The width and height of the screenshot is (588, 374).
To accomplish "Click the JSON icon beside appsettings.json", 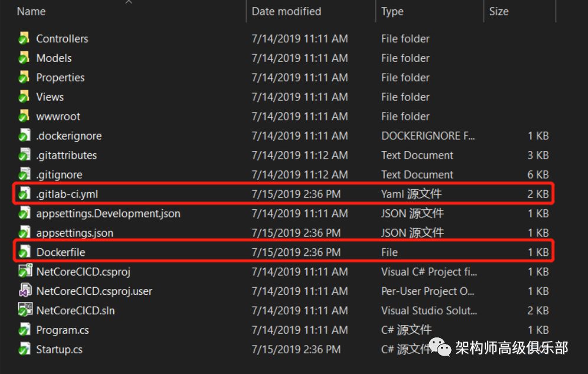I will tap(26, 232).
